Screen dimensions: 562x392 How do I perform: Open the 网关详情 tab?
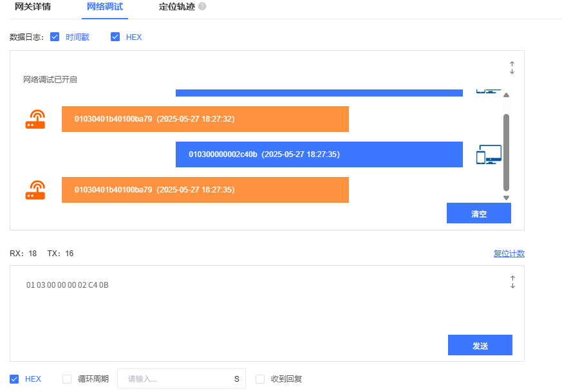pos(33,7)
